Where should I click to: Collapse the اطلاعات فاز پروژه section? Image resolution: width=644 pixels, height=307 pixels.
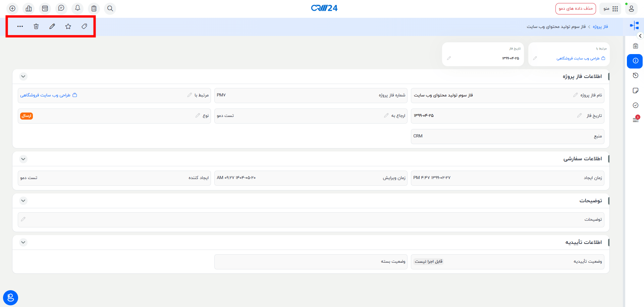(x=23, y=76)
